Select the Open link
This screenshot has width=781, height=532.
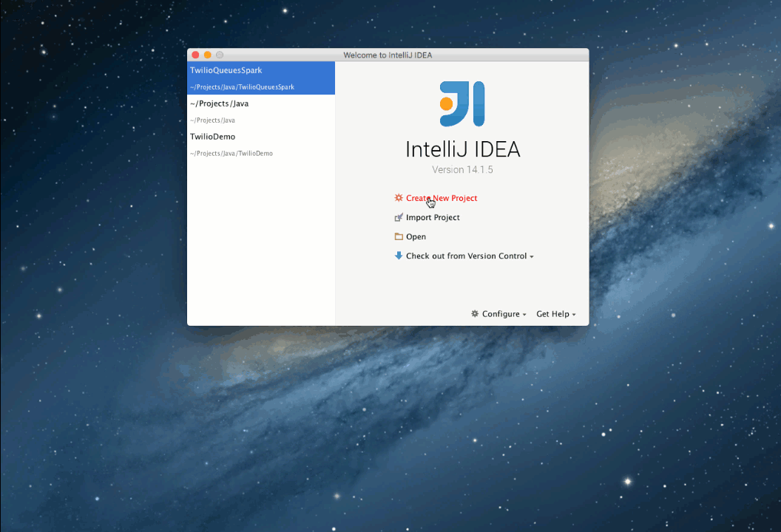click(x=416, y=236)
